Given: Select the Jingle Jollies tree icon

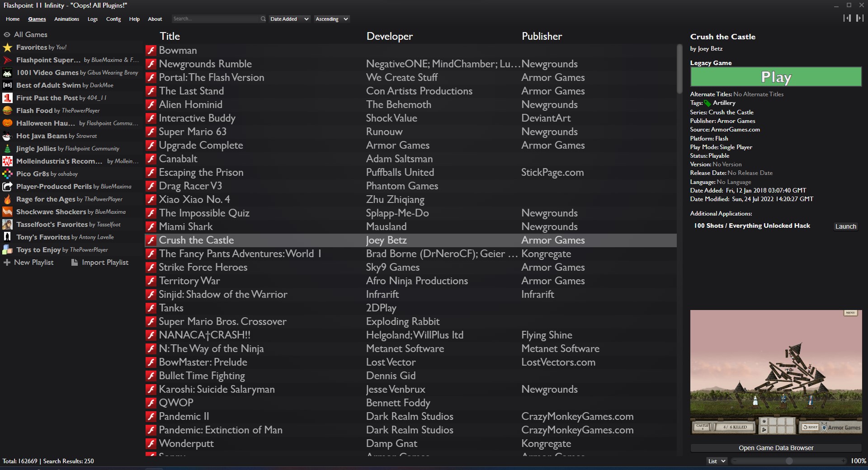Looking at the screenshot, I should point(7,149).
